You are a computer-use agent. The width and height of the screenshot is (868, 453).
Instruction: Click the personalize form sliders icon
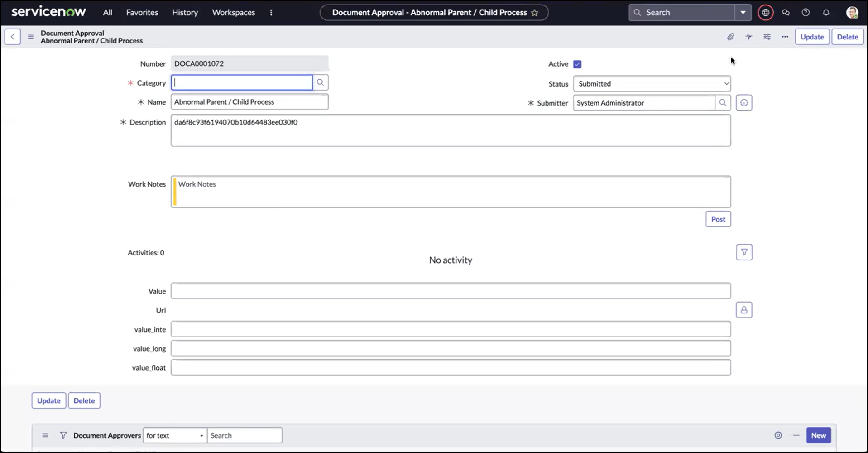767,37
